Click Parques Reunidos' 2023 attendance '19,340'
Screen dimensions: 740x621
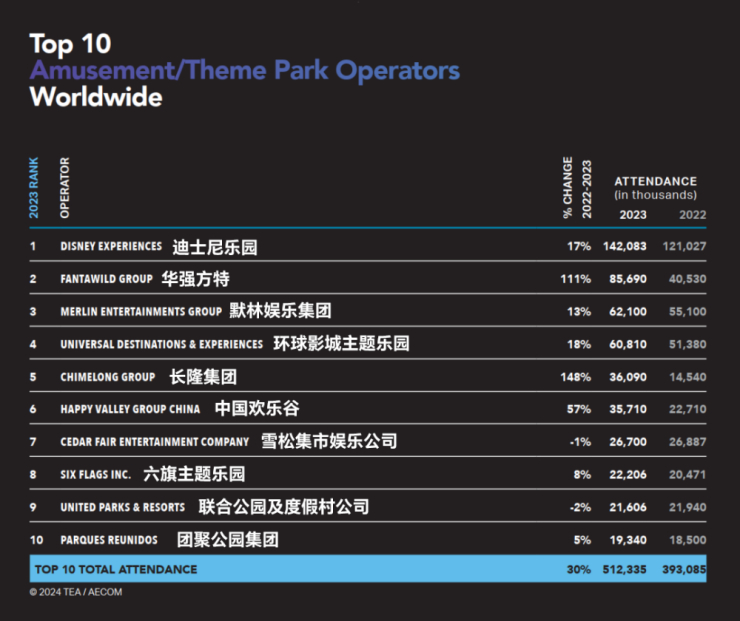628,540
